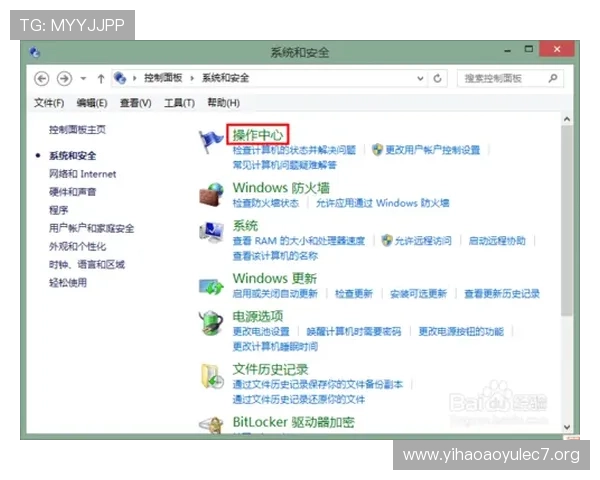The height and width of the screenshot is (480, 600).
Task: Click 检查计算机的状态并解决问题
Action: (294, 150)
